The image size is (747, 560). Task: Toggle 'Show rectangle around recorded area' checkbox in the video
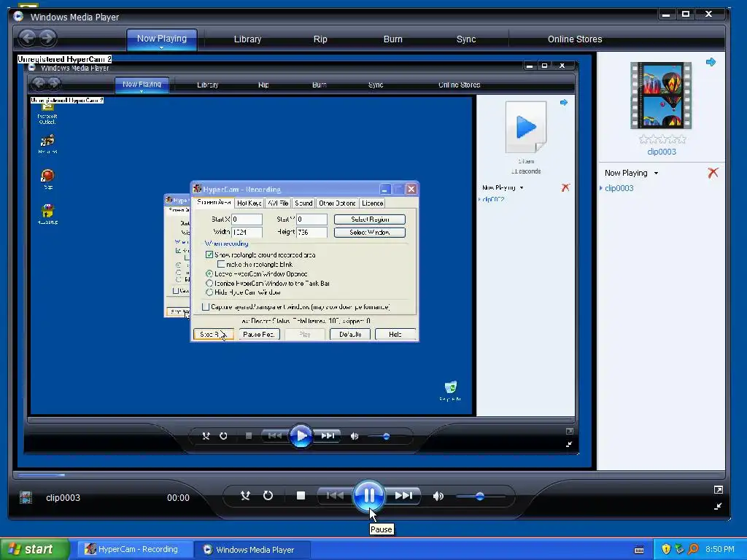(209, 254)
